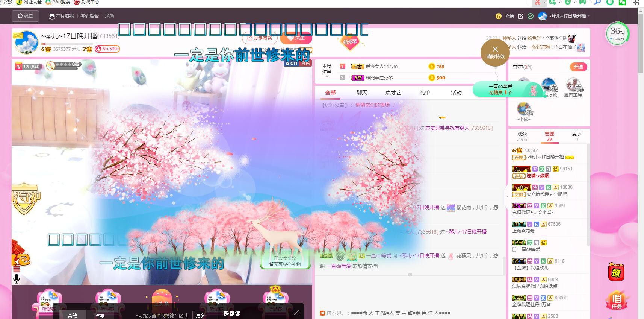Click the microphone icon below video
644x319 pixels.
pyautogui.click(x=17, y=279)
